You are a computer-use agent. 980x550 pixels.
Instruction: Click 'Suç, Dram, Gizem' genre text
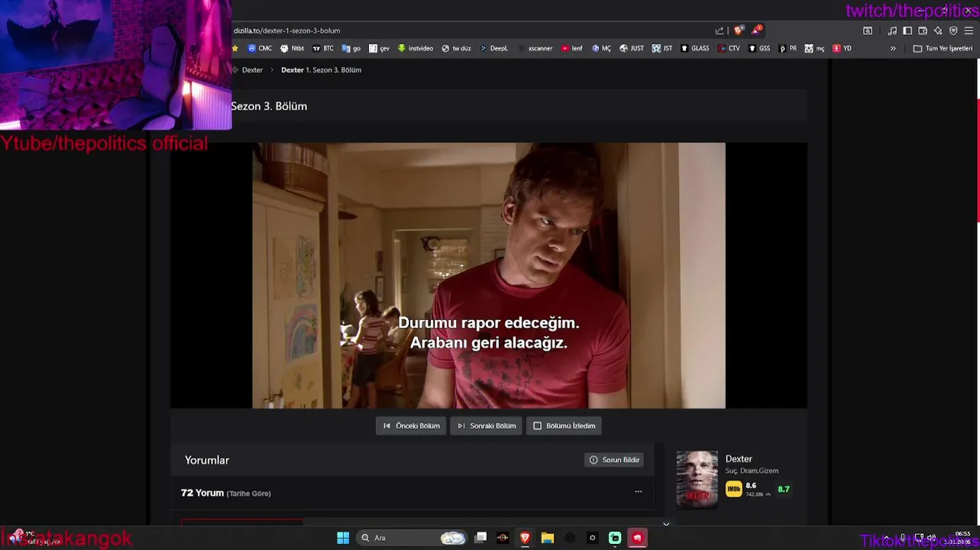click(752, 471)
